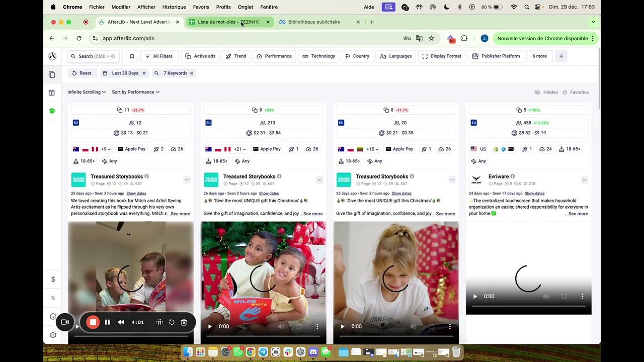Click the Search (CMD + K) field

pos(94,56)
